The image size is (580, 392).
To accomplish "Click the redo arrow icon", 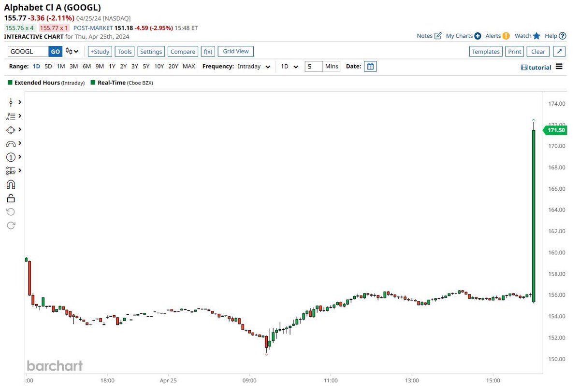I will (x=11, y=225).
